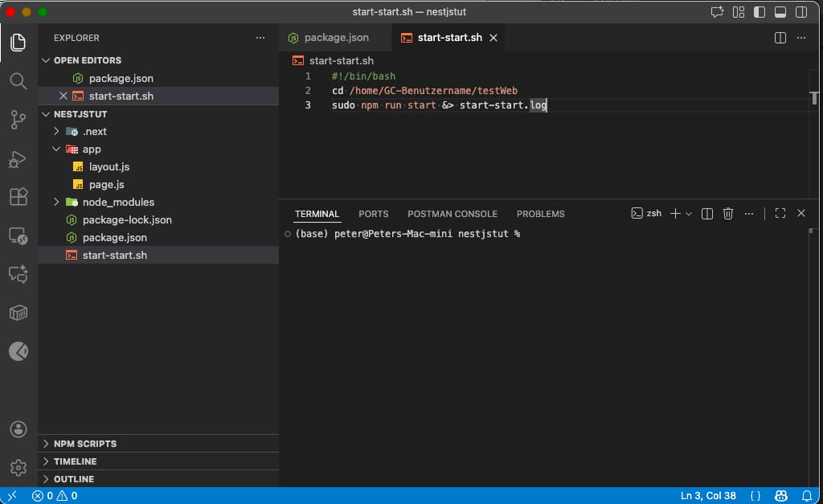The image size is (823, 504).
Task: Close start-start.sh in Open Editors list
Action: 63,96
